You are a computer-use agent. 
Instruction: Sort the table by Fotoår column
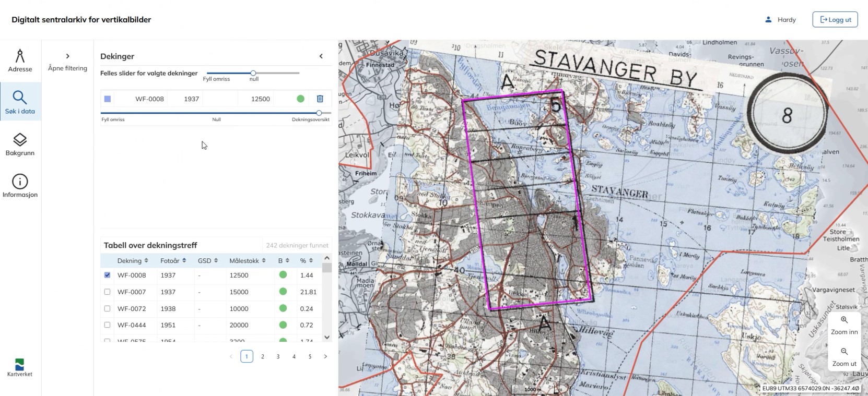[x=173, y=260]
